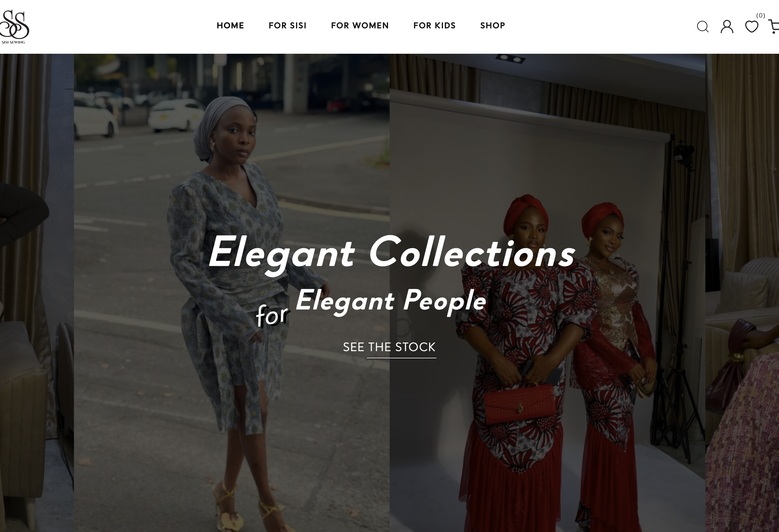Open the user account icon
Screen dimensions: 779x532
tap(727, 27)
